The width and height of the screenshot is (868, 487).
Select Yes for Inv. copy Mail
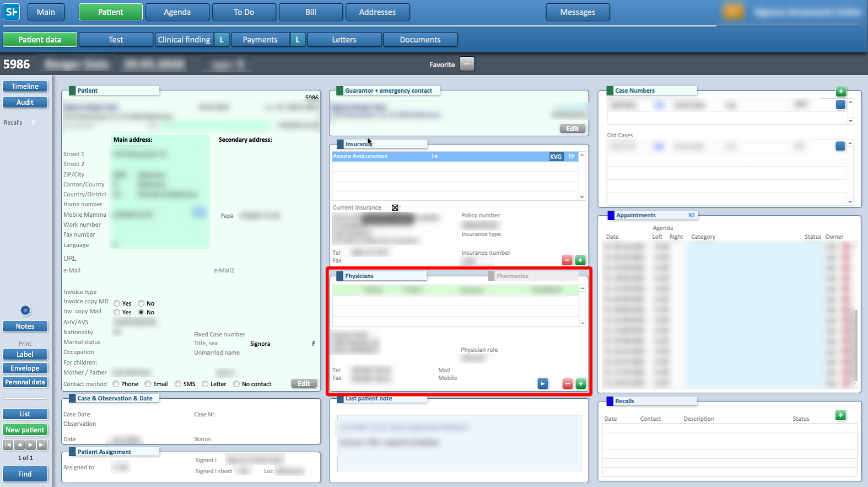coord(117,312)
